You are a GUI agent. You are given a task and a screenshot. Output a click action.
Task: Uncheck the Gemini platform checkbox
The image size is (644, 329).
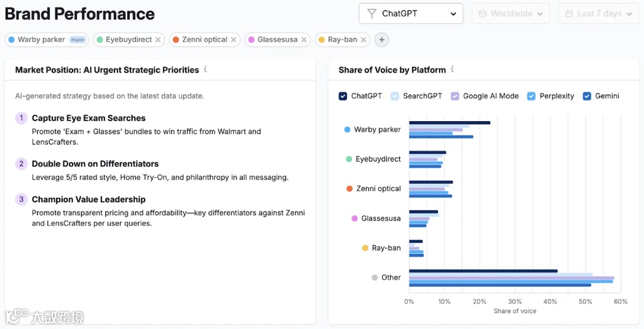click(587, 96)
